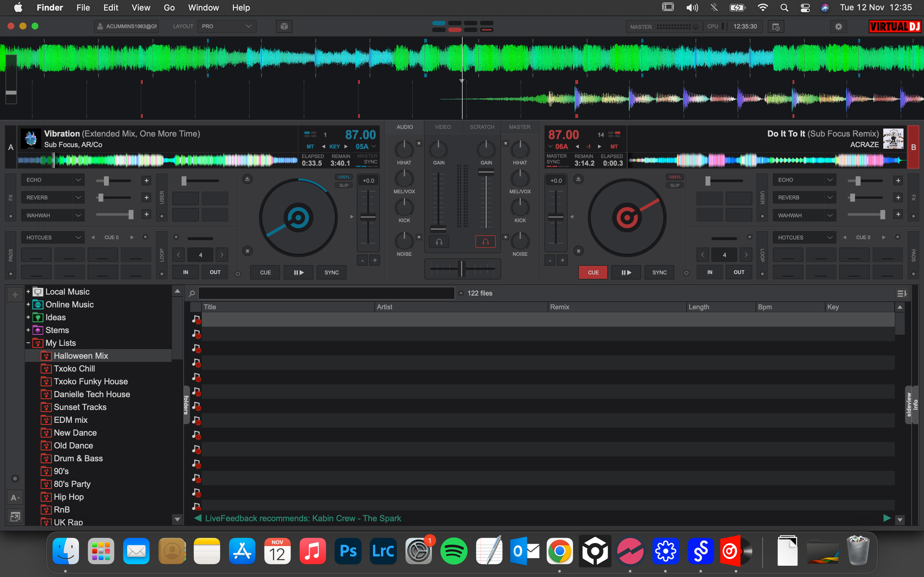Image resolution: width=924 pixels, height=577 pixels.
Task: Open the PRO layout dropdown
Action: pyautogui.click(x=227, y=26)
